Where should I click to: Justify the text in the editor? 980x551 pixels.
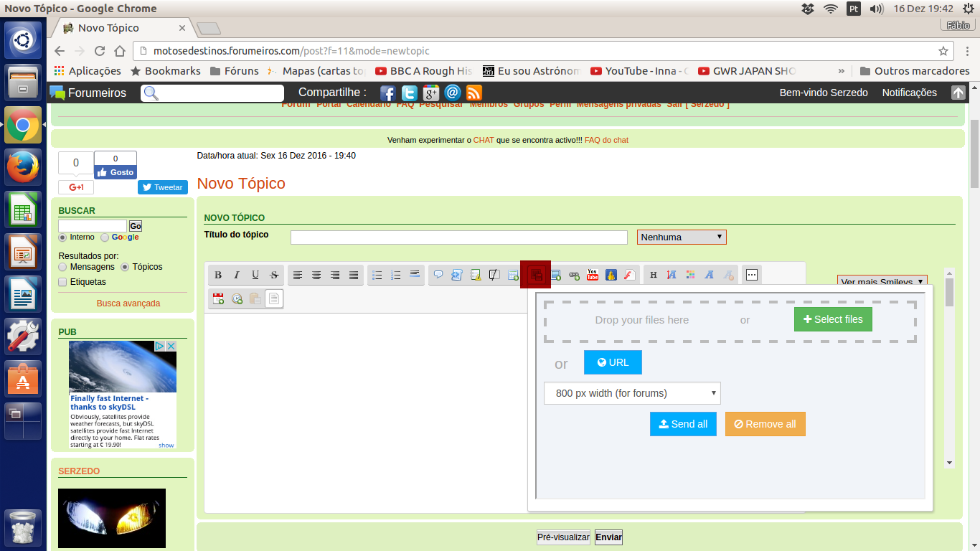click(354, 275)
